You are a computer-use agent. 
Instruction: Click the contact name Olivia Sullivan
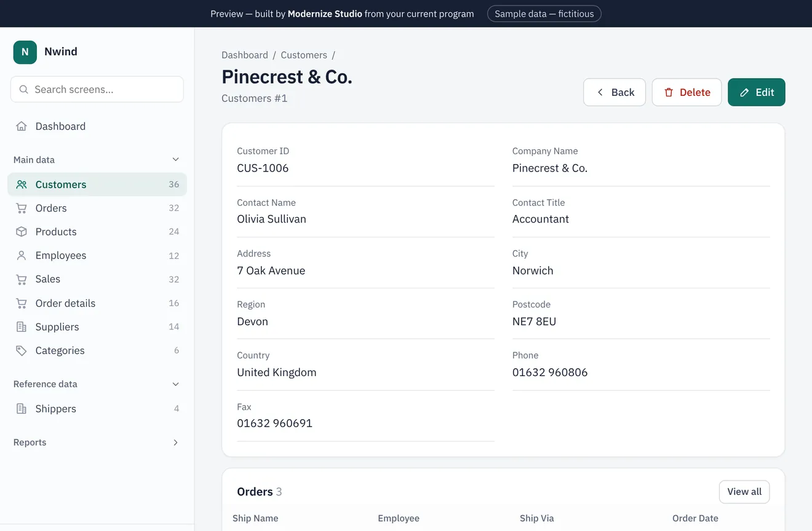(271, 219)
